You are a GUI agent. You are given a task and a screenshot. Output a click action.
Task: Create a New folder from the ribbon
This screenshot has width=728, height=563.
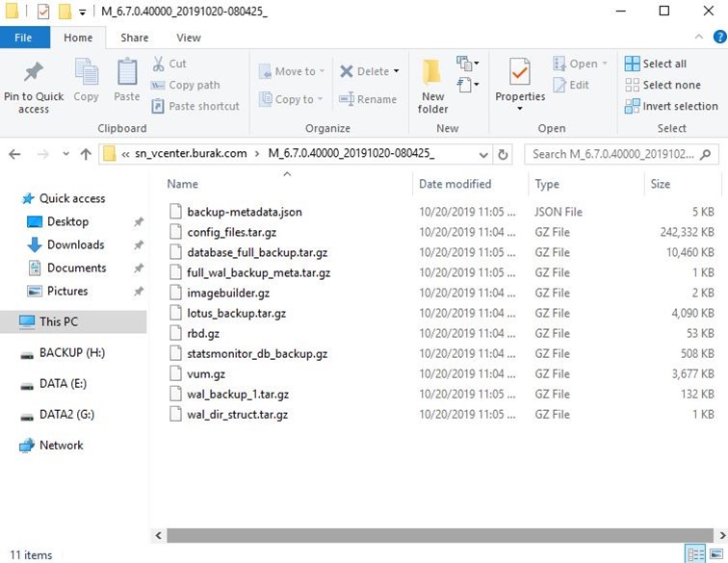(x=432, y=87)
